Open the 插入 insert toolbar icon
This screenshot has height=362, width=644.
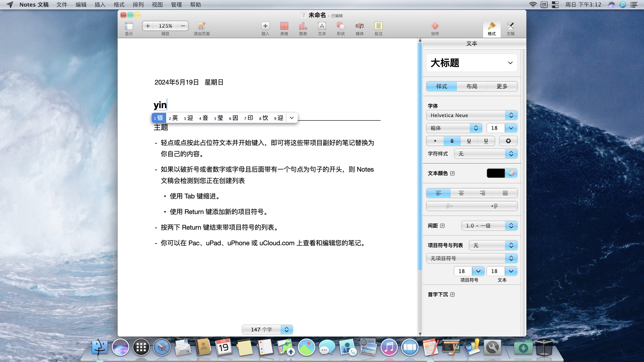265,26
